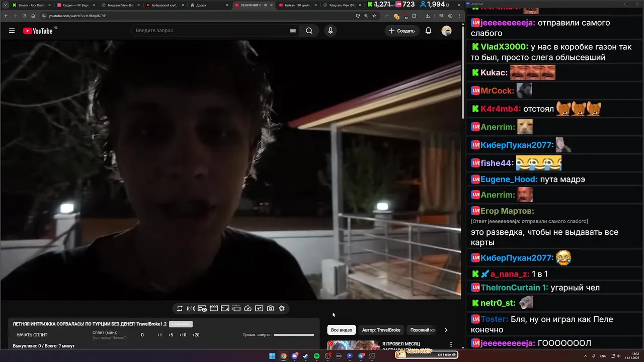Switch to Байкал. 180 дней browser tab
The height and width of the screenshot is (362, 644).
[x=297, y=5]
